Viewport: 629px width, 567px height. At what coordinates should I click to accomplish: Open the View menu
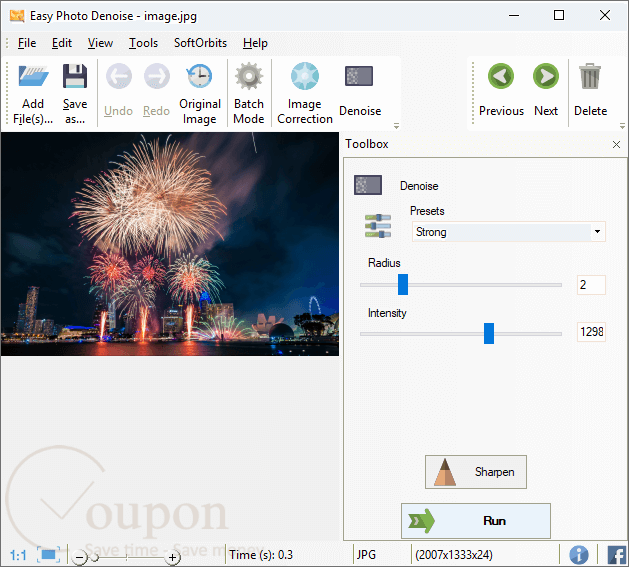100,43
